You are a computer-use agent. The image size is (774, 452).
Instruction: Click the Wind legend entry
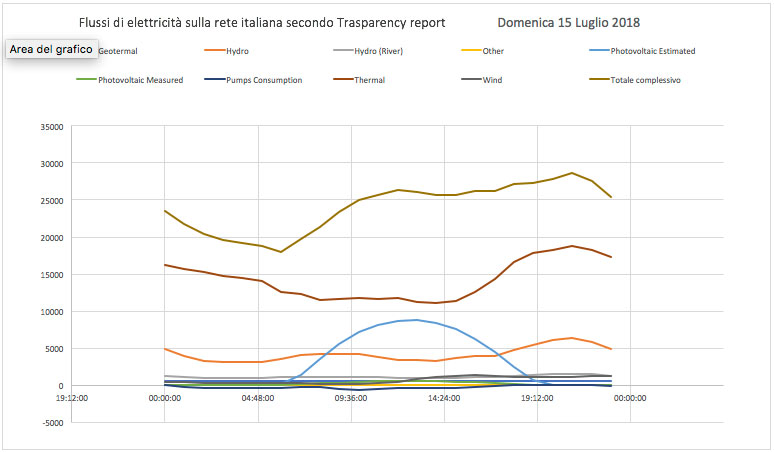click(492, 80)
